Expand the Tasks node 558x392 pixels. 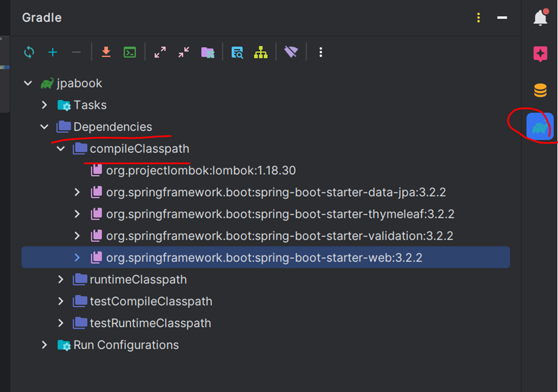click(x=44, y=105)
